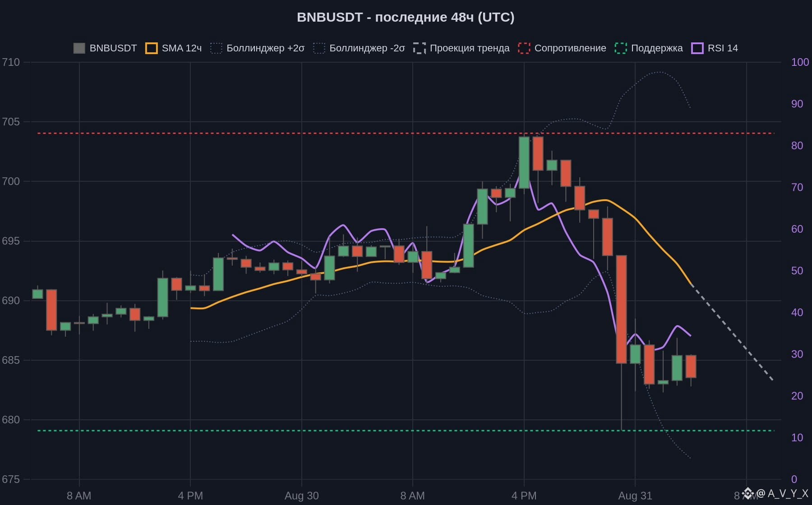Toggle the BNBUSDT series in the legend
812x505 pixels.
(x=105, y=48)
